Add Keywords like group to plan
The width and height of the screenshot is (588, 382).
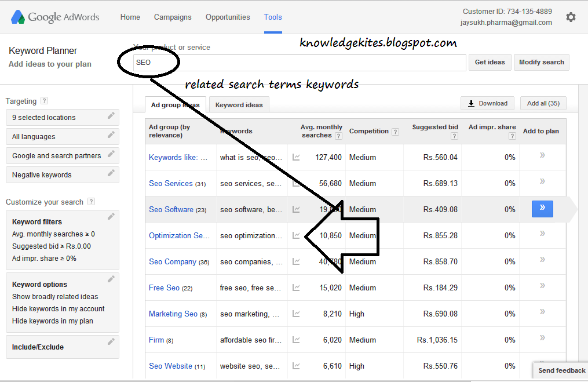tap(542, 155)
